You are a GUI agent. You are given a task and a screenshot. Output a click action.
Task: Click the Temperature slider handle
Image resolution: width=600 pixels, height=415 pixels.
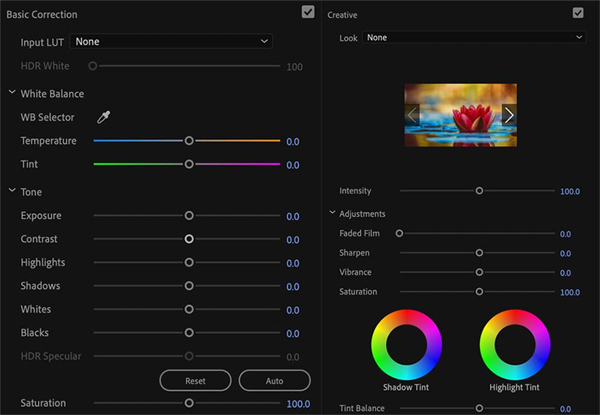click(189, 141)
